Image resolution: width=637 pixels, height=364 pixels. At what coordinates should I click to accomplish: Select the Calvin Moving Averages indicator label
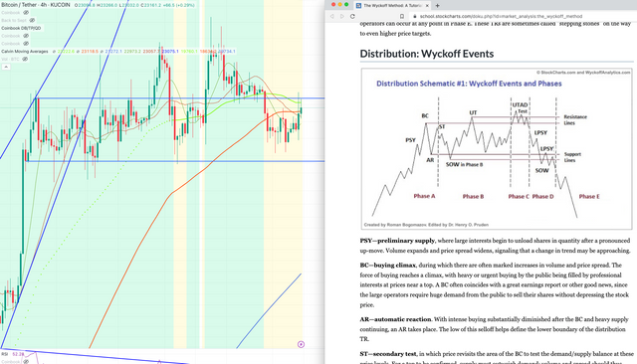[25, 52]
